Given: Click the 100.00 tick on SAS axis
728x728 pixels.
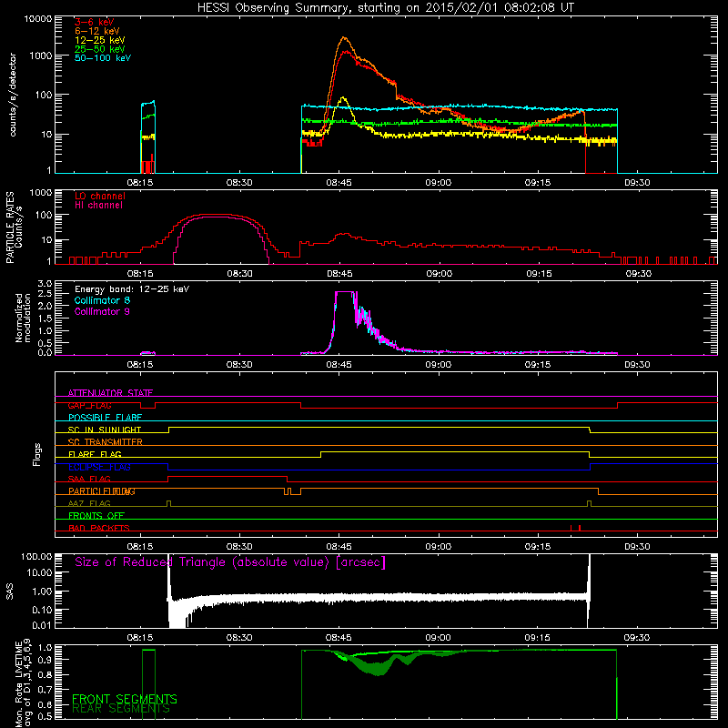Looking at the screenshot, I should (37, 557).
